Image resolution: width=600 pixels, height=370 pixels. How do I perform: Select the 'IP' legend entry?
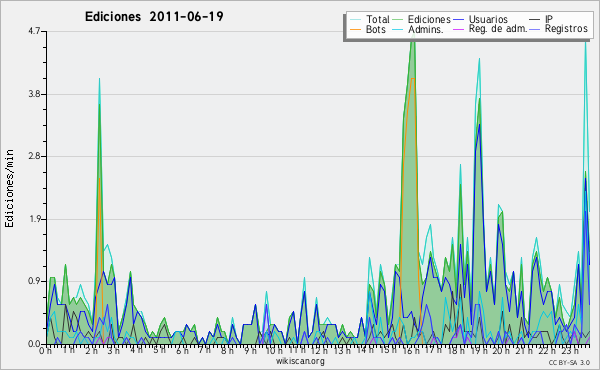[x=549, y=19]
